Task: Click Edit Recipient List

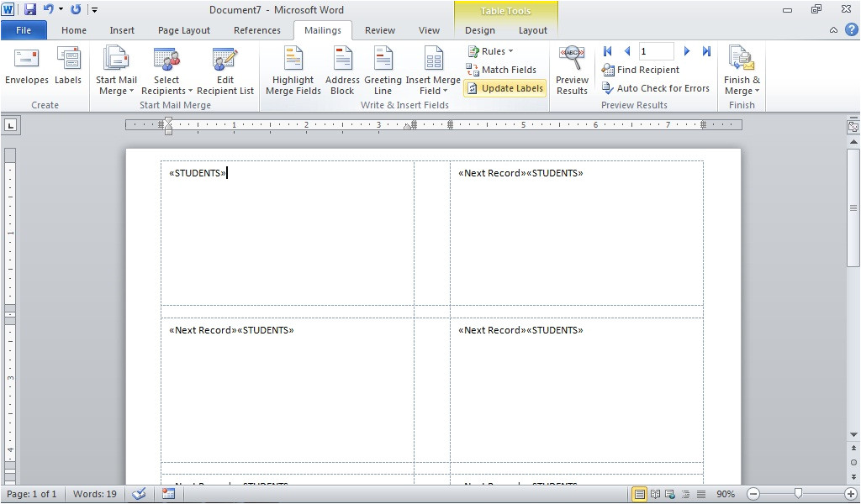Action: [224, 70]
